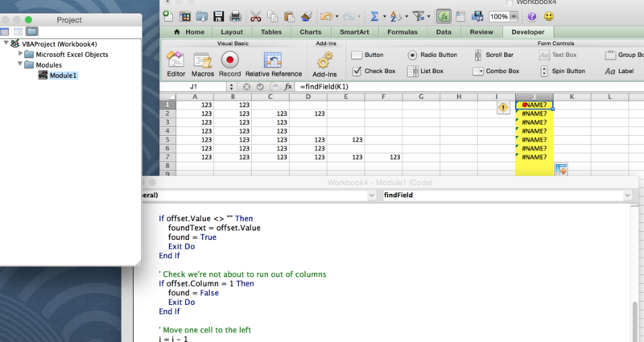Viewport: 644px width, 342px height.
Task: Apply Filter using funnel icon
Action: [418, 16]
